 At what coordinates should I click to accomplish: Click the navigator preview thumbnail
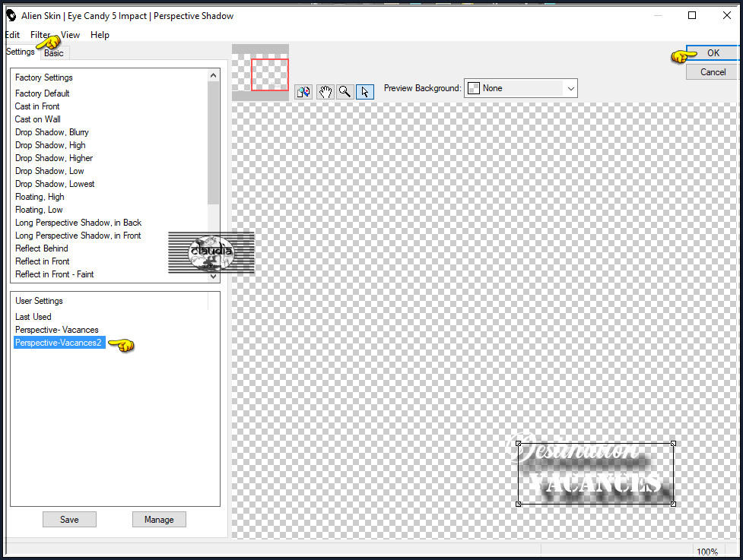click(260, 72)
